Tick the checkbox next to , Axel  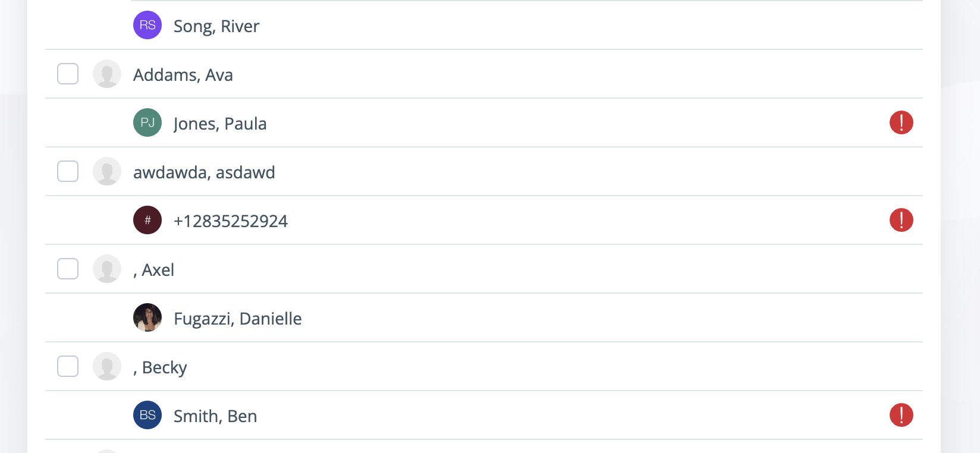(68, 269)
